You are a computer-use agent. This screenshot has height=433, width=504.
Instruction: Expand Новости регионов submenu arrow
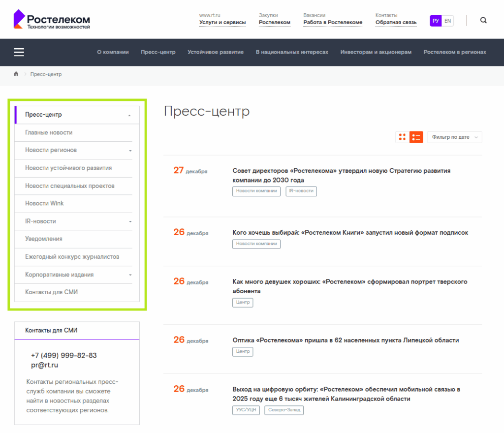pos(130,151)
